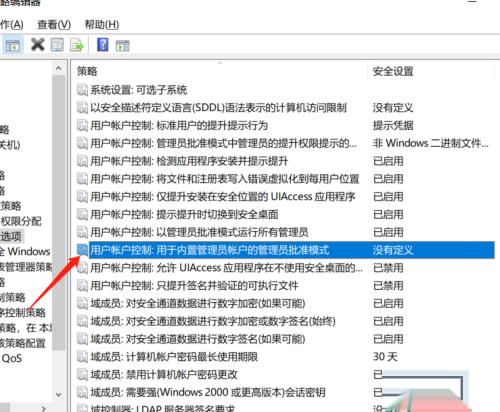500x412 pixels.
Task: Select 将文件和注册表写入错误虚拟化到每用户位置 policy
Action: (225, 179)
